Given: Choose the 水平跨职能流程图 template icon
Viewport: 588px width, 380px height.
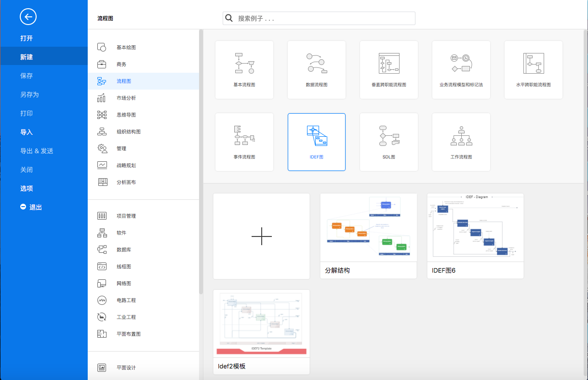Looking at the screenshot, I should [x=534, y=63].
